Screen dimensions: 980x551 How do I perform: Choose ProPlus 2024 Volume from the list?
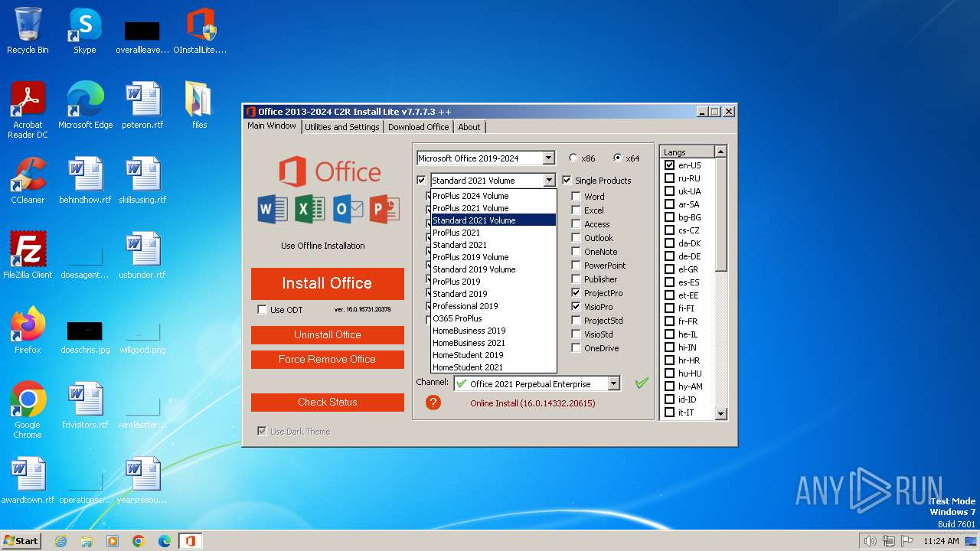tap(493, 196)
